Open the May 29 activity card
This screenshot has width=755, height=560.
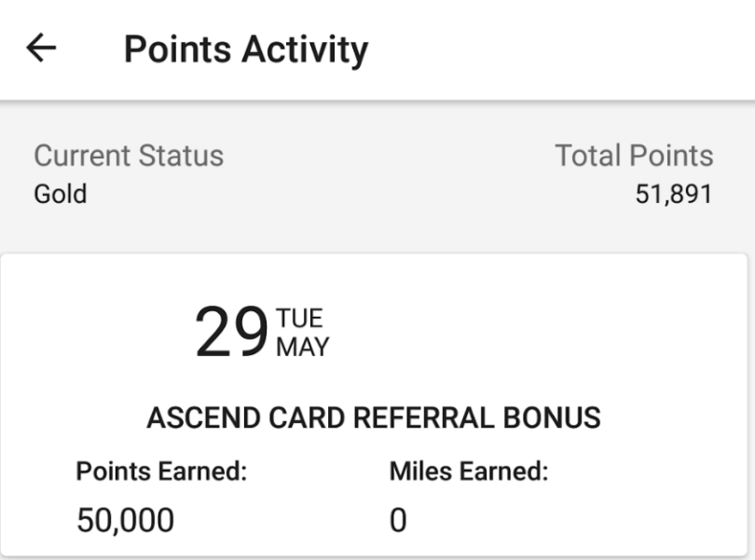click(x=377, y=401)
